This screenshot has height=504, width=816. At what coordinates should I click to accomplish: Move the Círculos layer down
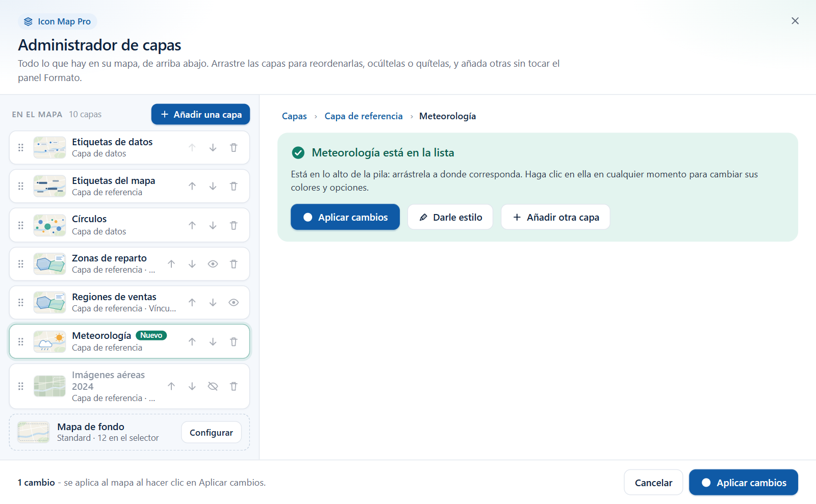213,225
